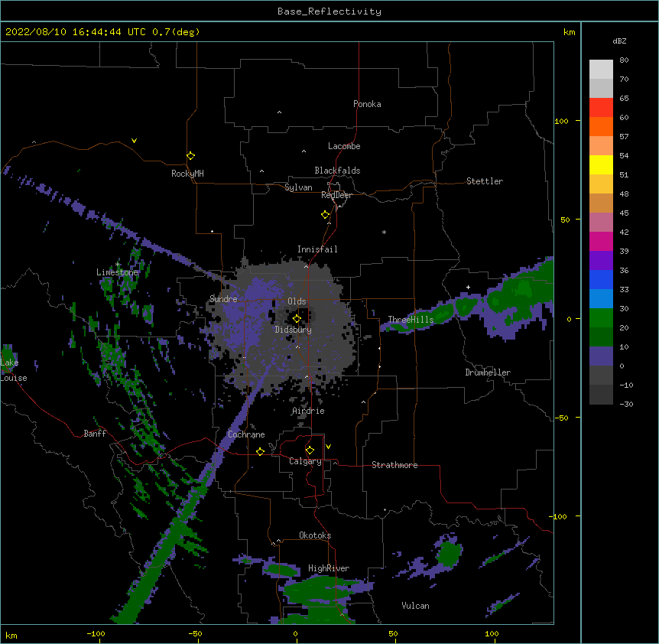
Task: Click the yellow station marker near RockyMH
Action: click(x=190, y=156)
